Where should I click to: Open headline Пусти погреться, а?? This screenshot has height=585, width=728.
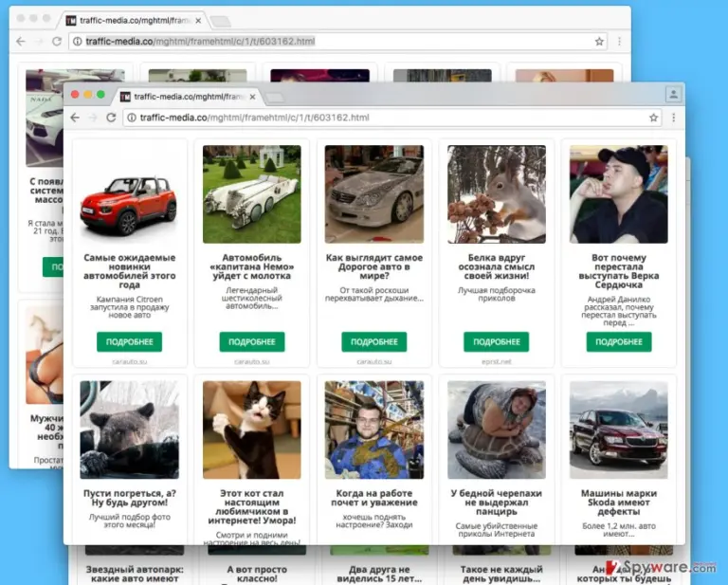129,498
